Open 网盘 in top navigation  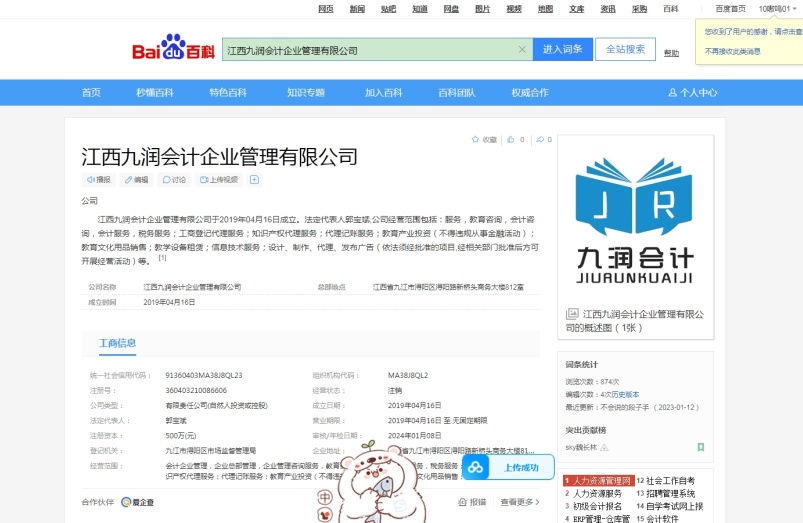click(451, 9)
